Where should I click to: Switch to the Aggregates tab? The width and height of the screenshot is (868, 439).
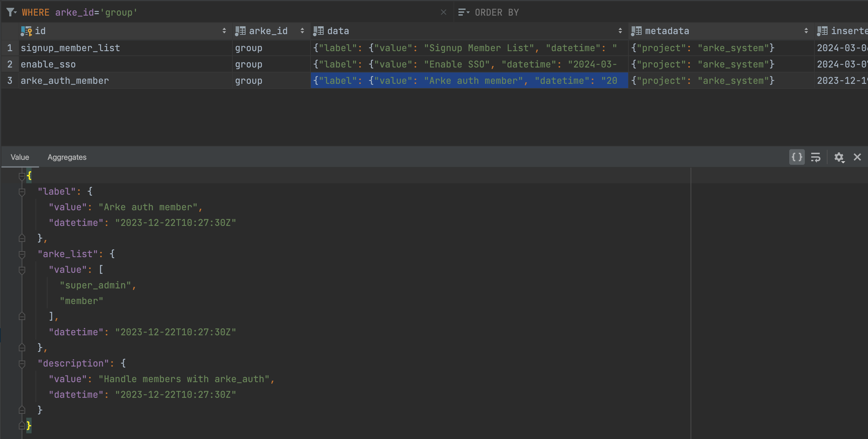pyautogui.click(x=67, y=157)
